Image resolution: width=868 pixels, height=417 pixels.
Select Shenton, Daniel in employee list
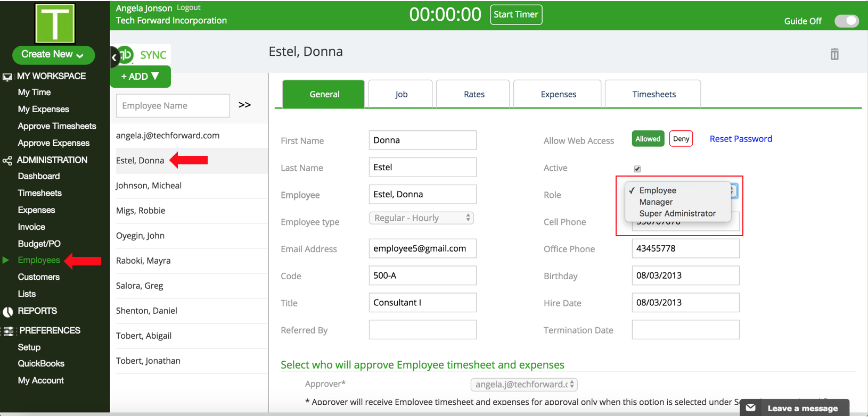click(146, 311)
